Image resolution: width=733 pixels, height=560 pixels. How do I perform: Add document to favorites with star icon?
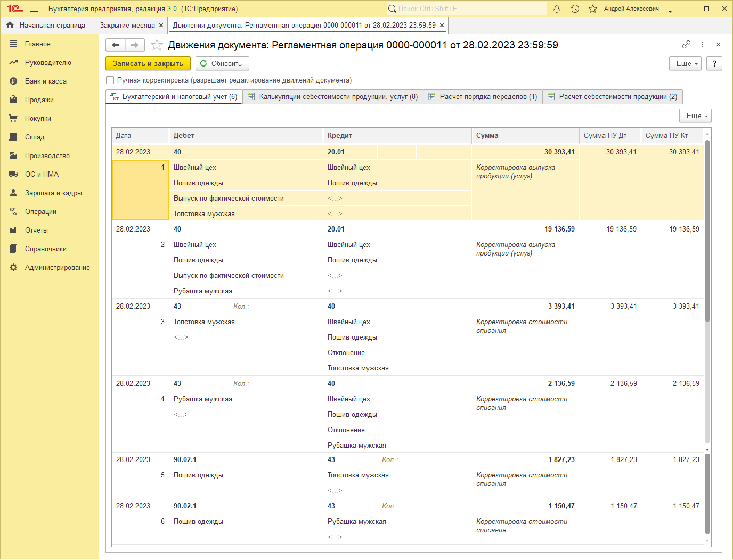point(157,45)
